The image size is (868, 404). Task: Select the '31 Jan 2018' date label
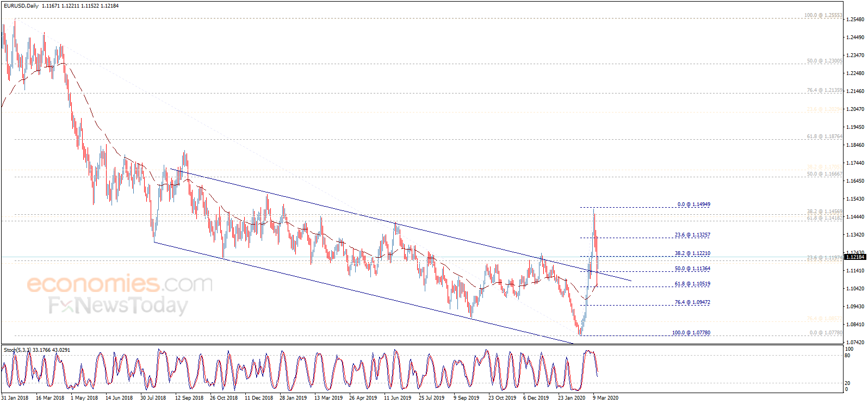pyautogui.click(x=15, y=398)
